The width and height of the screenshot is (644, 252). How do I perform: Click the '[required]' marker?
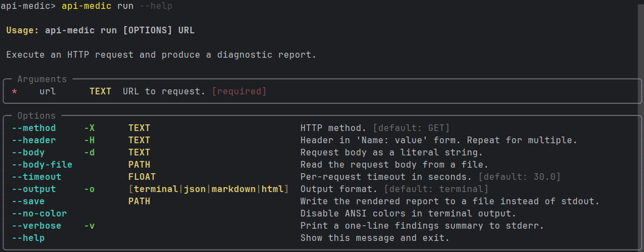[239, 92]
